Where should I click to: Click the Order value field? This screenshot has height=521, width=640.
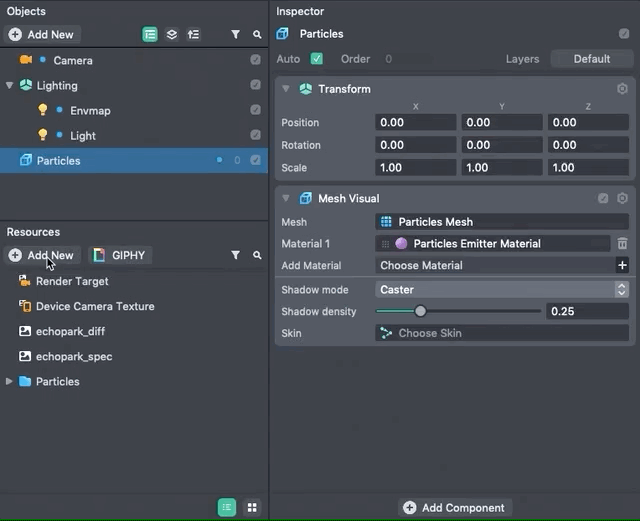[x=407, y=59]
